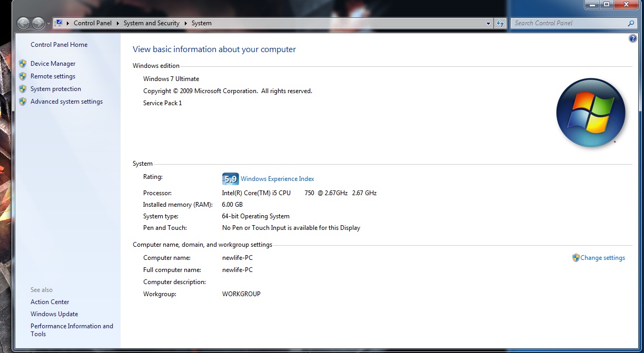This screenshot has height=353, width=644.
Task: Click the Refresh button next to address bar
Action: [x=500, y=23]
